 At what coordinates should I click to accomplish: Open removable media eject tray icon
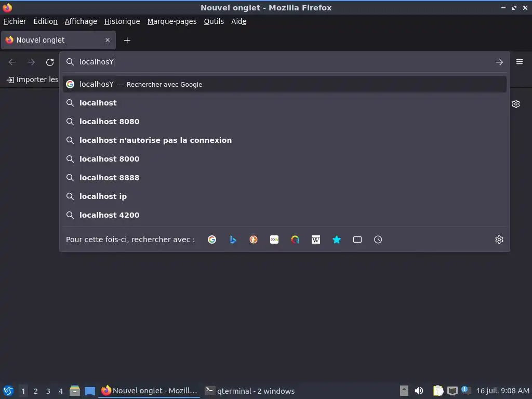pos(404,391)
